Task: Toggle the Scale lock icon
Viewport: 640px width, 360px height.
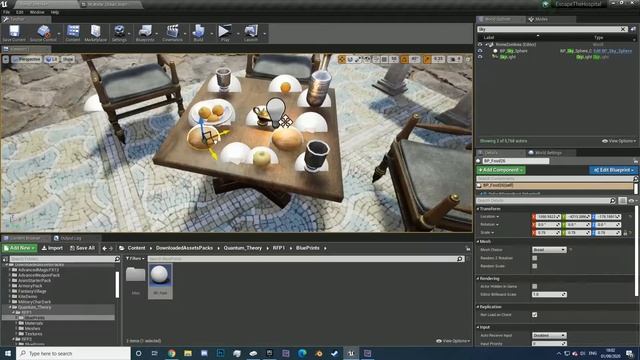Action: point(625,233)
